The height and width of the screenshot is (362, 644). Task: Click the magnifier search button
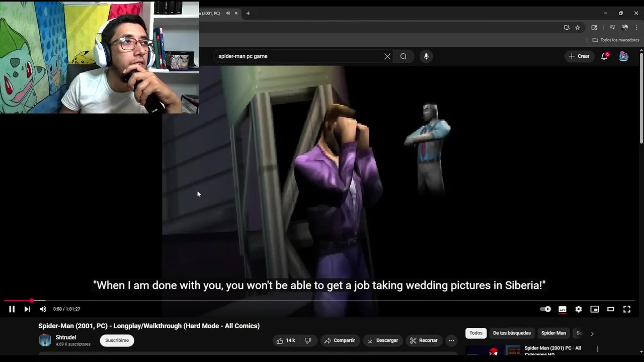(404, 56)
